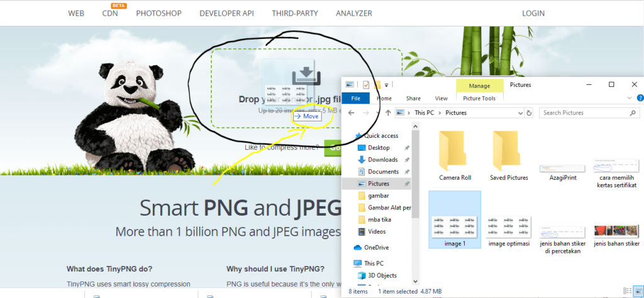The width and height of the screenshot is (644, 298).
Task: Open CDN beta link in TinyPNG navigation
Action: pos(110,13)
